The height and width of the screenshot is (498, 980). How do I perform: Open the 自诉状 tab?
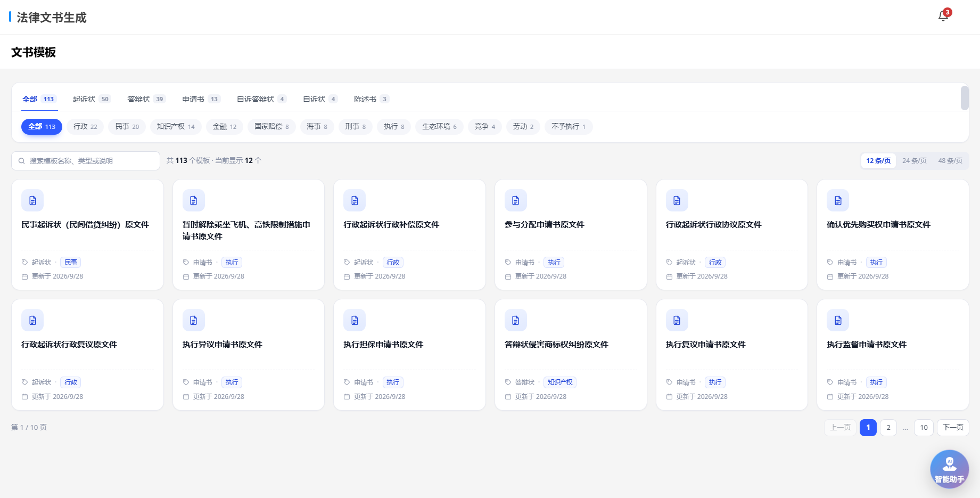click(320, 99)
